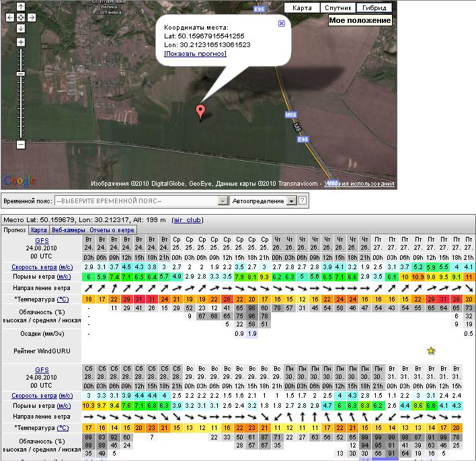
Task: Click the Показать прогноз link
Action: pyautogui.click(x=195, y=53)
